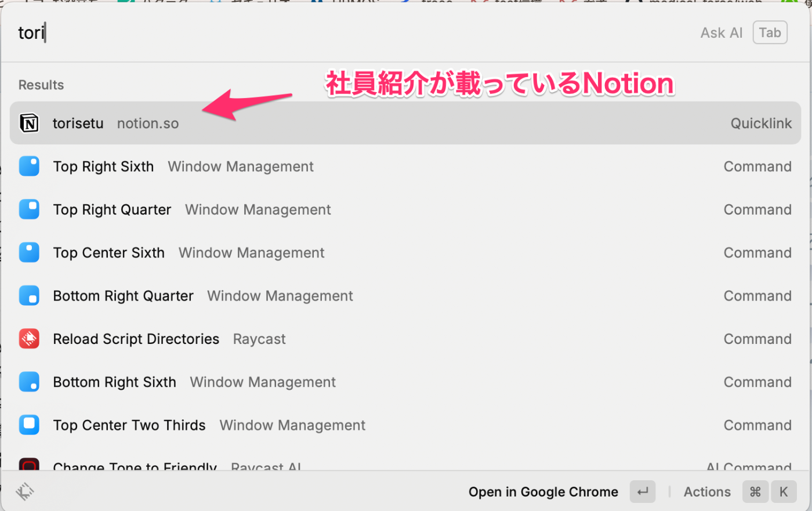Select the Top Center Sixth command
This screenshot has height=511, width=812.
coord(405,252)
